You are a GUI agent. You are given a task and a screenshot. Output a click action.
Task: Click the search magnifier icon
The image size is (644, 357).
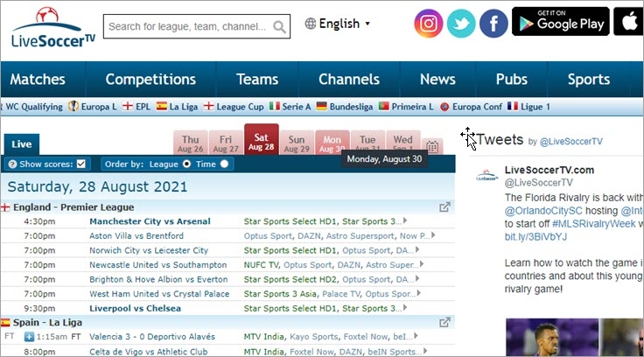point(279,27)
